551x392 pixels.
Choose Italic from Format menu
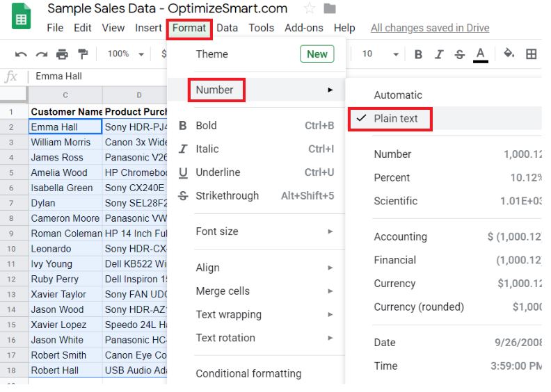257,149
